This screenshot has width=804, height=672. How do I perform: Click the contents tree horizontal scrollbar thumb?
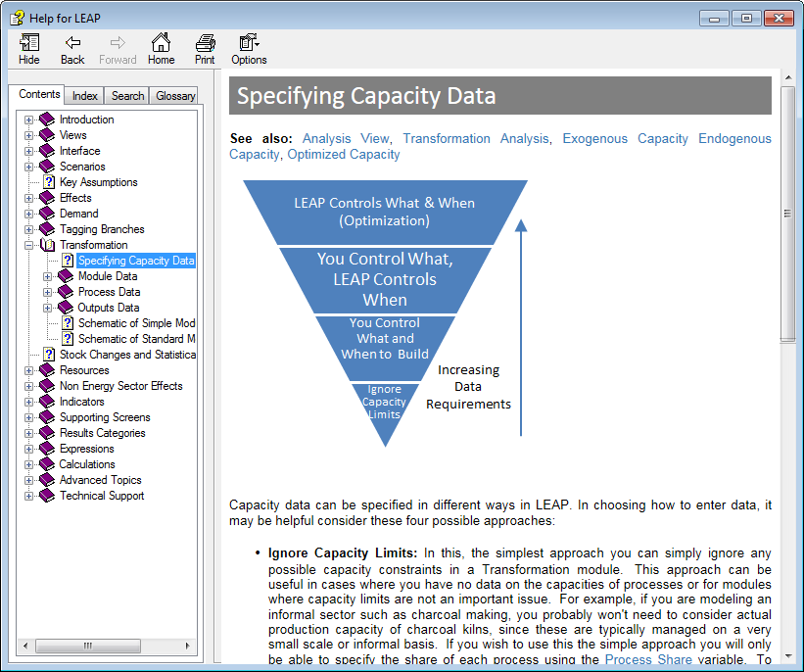coord(88,646)
